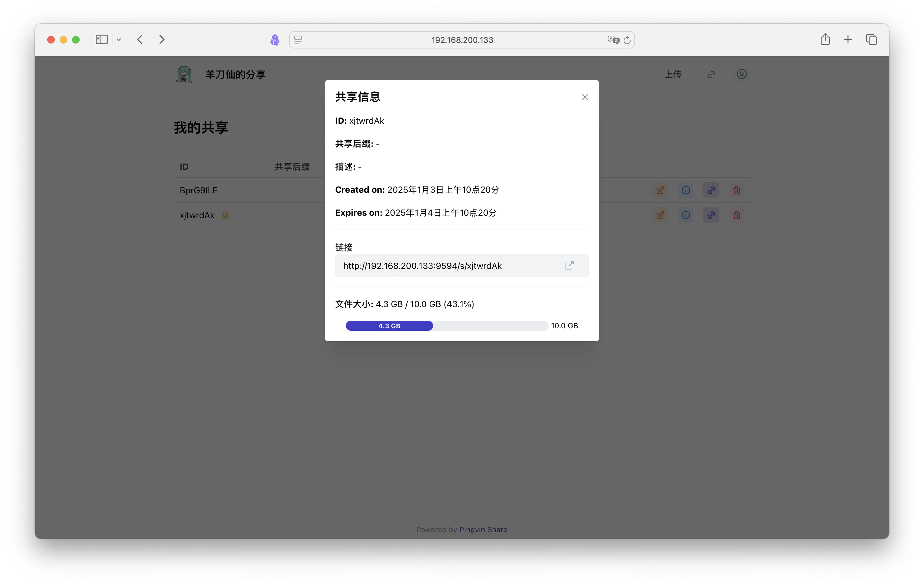Screen dimensions: 924x585
Task: Copy link for xjtwrdAk share
Action: (x=711, y=215)
